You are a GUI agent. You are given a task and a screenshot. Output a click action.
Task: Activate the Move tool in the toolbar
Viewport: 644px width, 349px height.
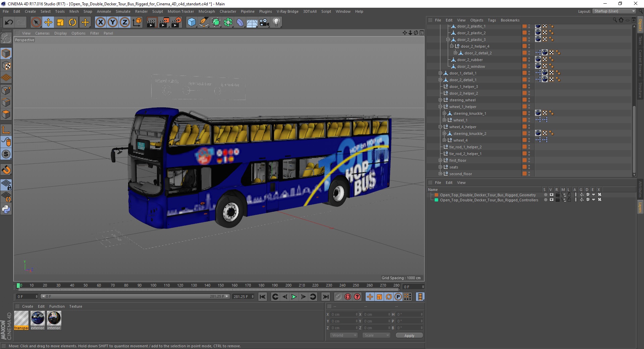pyautogui.click(x=48, y=22)
